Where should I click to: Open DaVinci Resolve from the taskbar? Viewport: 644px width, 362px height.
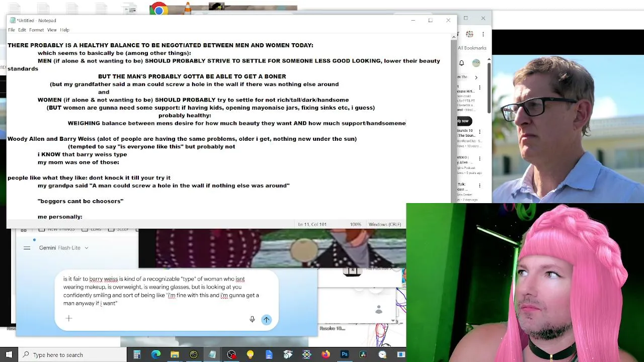point(363,354)
